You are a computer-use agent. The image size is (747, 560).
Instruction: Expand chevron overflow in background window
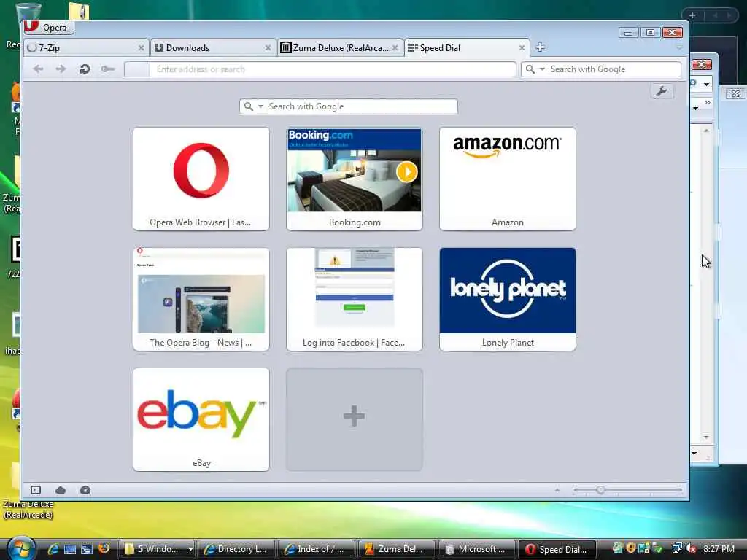707,102
